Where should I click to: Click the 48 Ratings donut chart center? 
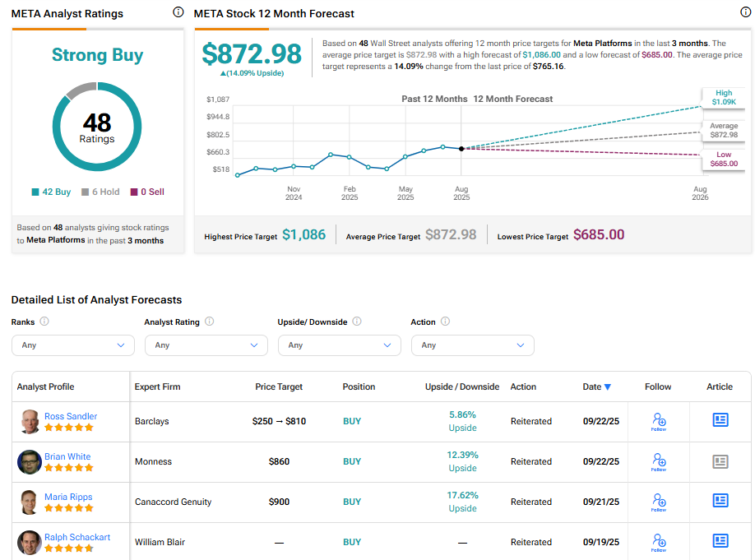[x=97, y=127]
